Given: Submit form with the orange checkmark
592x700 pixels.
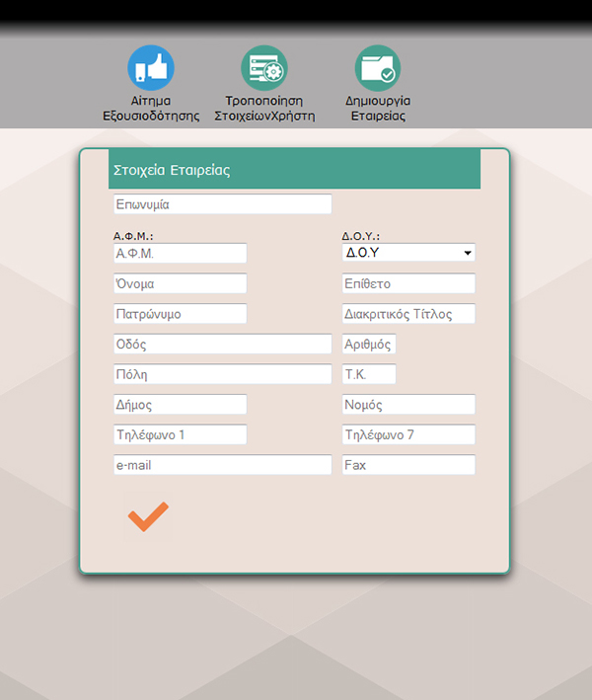Looking at the screenshot, I should pyautogui.click(x=148, y=516).
